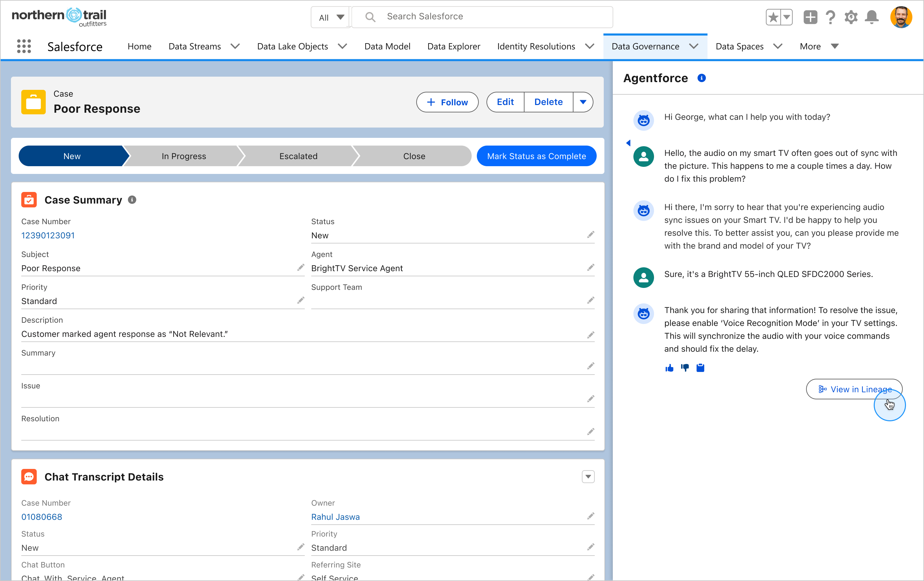
Task: Open the setup gear icon
Action: (x=851, y=17)
